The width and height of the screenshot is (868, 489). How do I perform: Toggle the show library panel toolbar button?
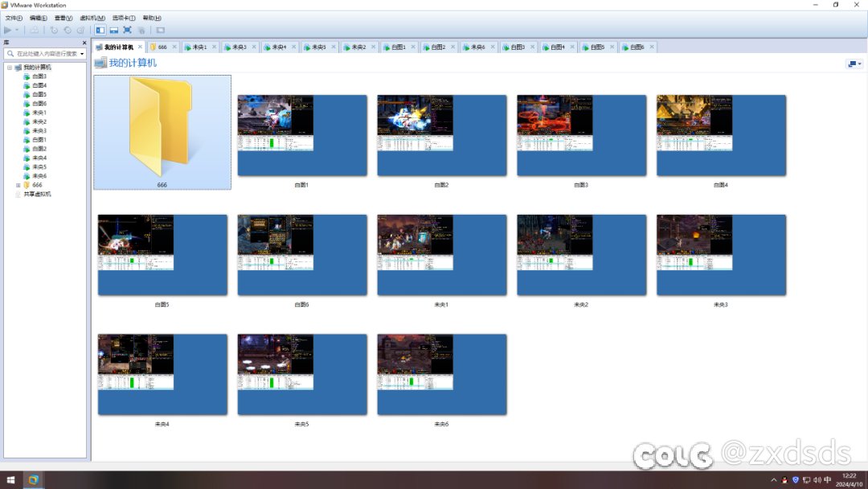pyautogui.click(x=100, y=30)
